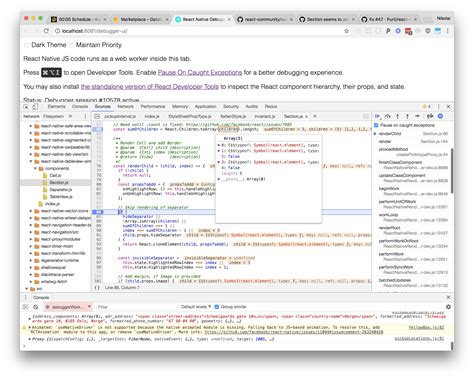Open the Console tab in DevTools

point(80,107)
